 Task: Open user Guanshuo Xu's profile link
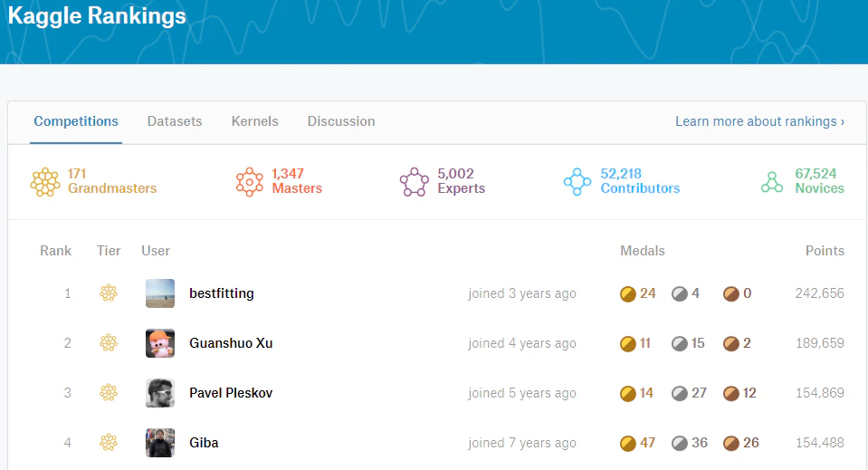click(231, 343)
